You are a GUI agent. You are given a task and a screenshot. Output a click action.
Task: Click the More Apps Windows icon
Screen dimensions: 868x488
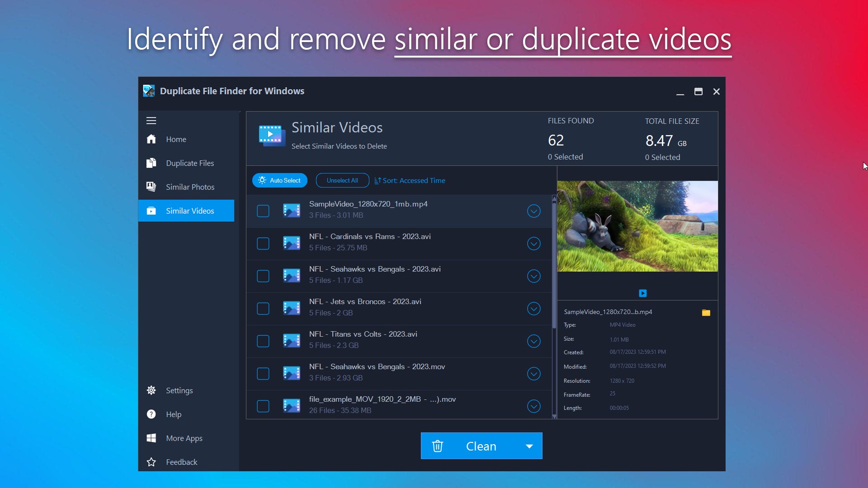point(151,438)
